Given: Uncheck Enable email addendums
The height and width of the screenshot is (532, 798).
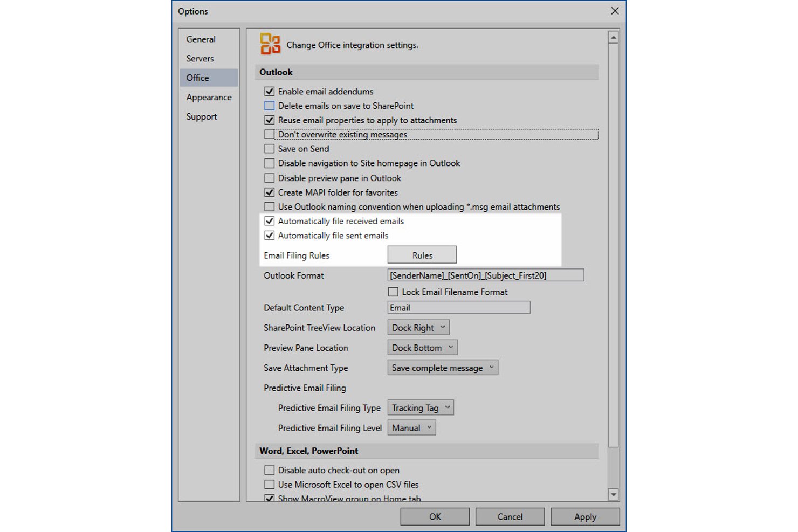Looking at the screenshot, I should pos(270,92).
